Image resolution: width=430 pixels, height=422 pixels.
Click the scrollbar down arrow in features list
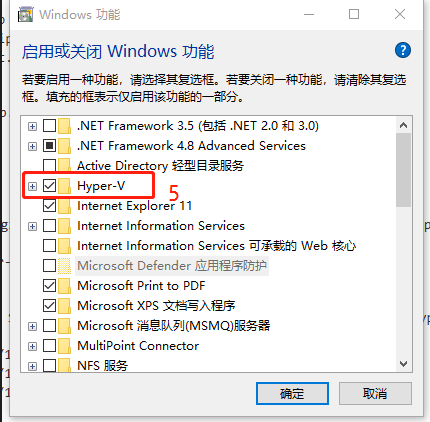coord(403,364)
